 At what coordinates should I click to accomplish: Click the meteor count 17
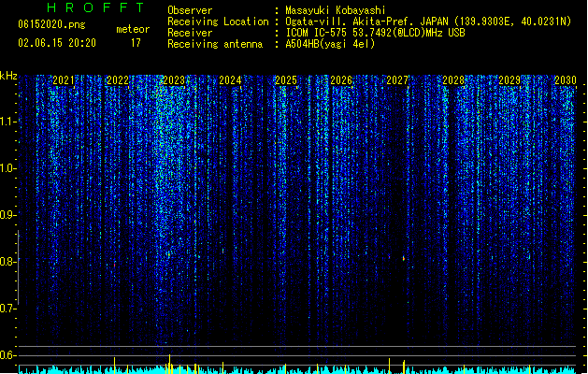[x=136, y=43]
